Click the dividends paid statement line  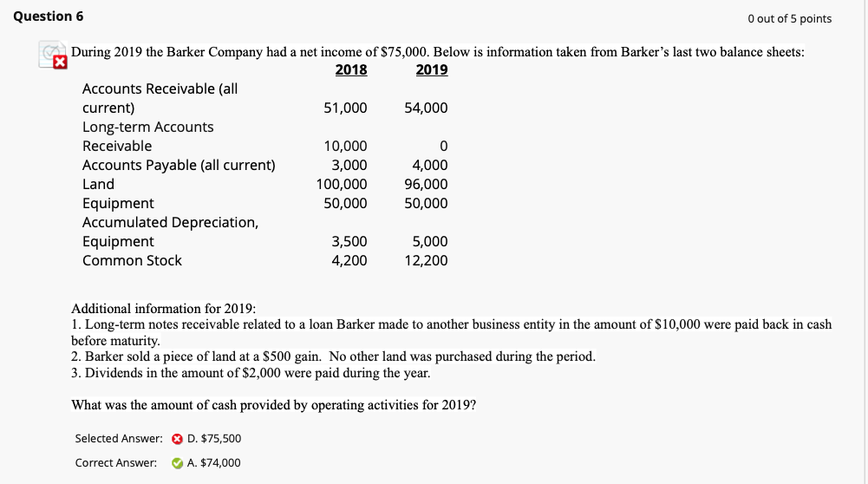[251, 373]
